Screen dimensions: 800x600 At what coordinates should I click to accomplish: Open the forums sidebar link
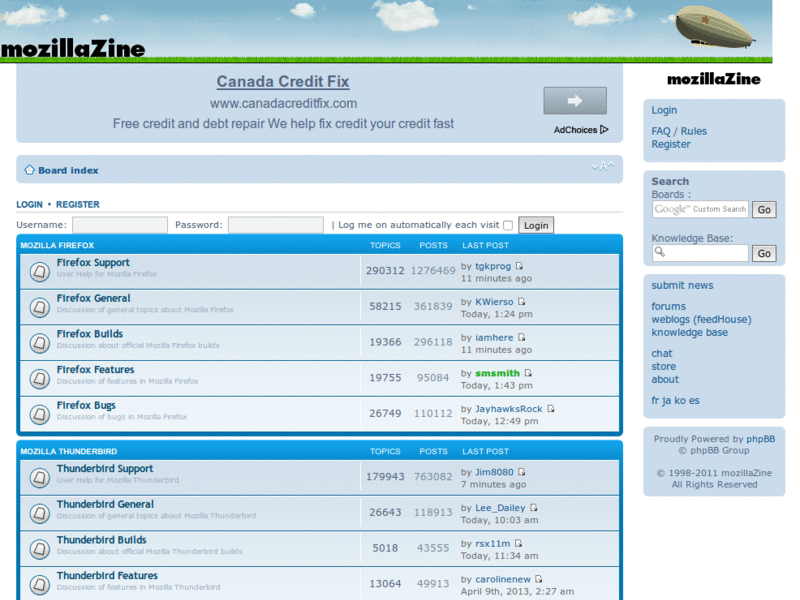click(668, 307)
